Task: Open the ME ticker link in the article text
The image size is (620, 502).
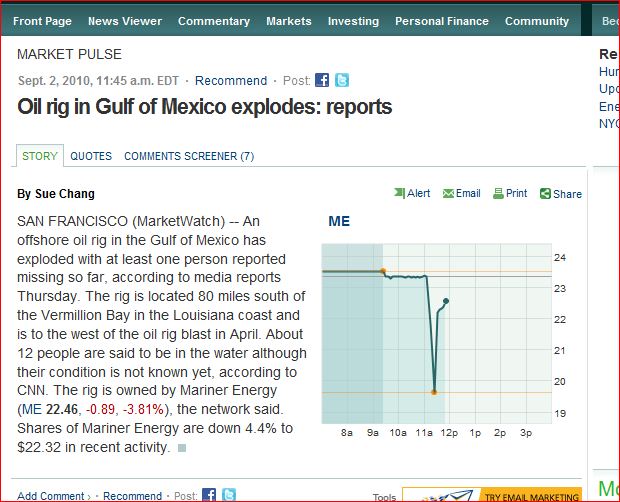Action: pyautogui.click(x=32, y=409)
